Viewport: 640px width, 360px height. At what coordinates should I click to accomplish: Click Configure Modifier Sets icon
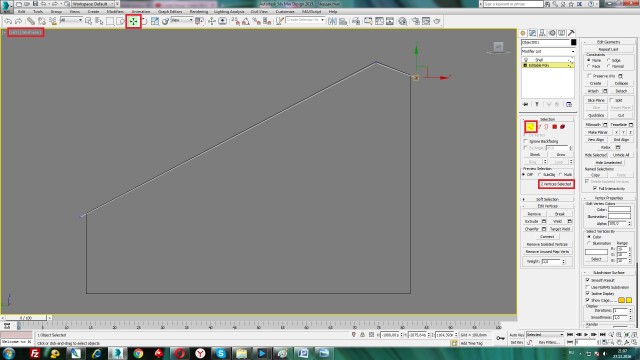[x=569, y=104]
